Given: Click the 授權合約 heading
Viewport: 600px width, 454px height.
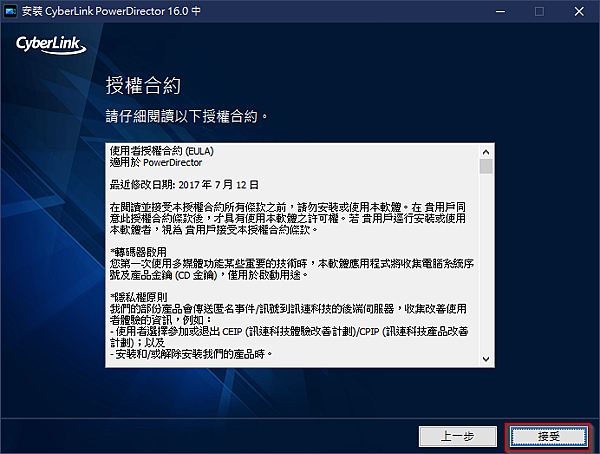Looking at the screenshot, I should click(x=143, y=85).
